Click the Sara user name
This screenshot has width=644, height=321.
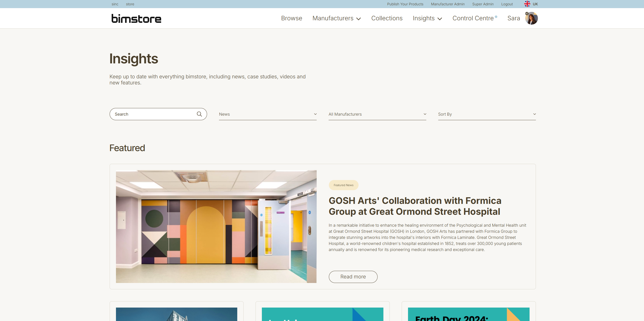click(514, 18)
